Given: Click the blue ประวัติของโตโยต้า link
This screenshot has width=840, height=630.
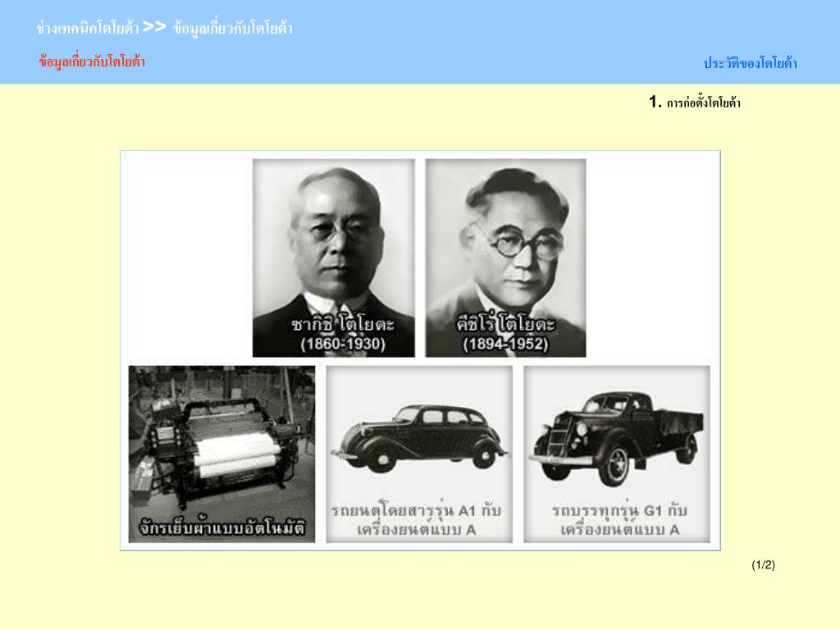Looking at the screenshot, I should click(750, 63).
